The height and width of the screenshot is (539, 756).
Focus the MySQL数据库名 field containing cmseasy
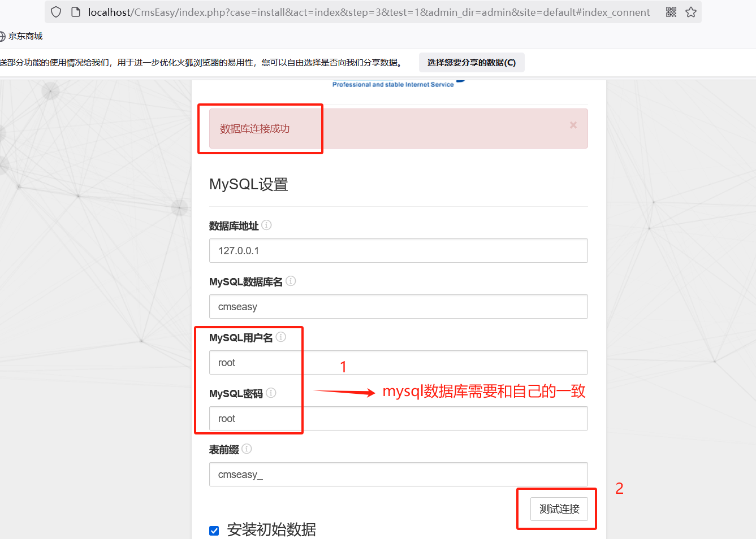click(x=398, y=306)
